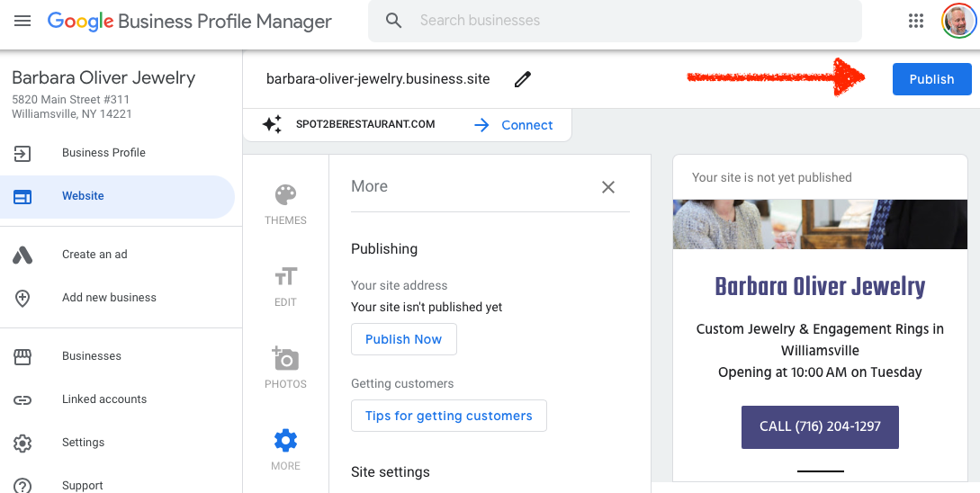Click the blue Publish button

pos(931,79)
